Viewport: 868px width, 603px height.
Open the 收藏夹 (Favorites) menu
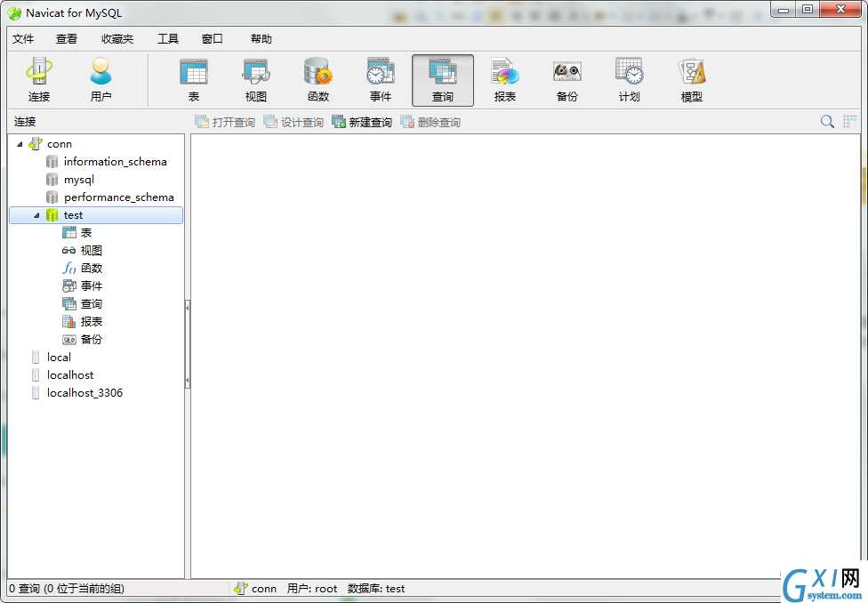(x=117, y=39)
